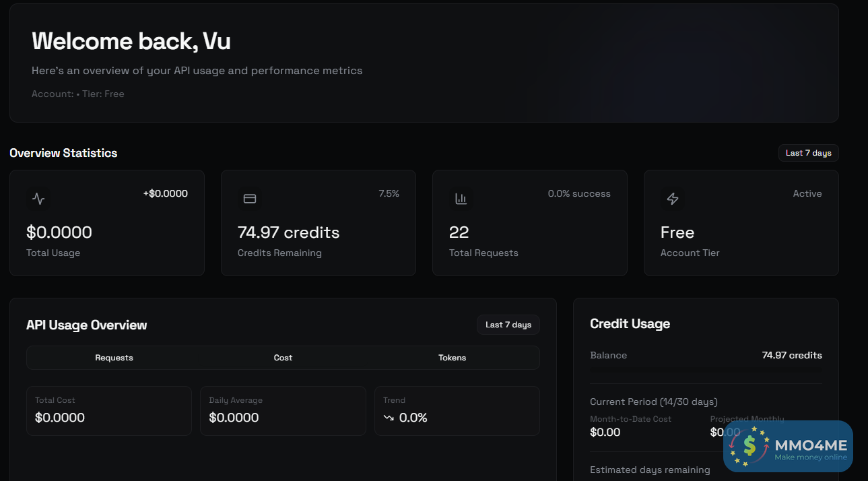868x481 pixels.
Task: Click the 'Overview Statistics' heading
Action: (63, 153)
